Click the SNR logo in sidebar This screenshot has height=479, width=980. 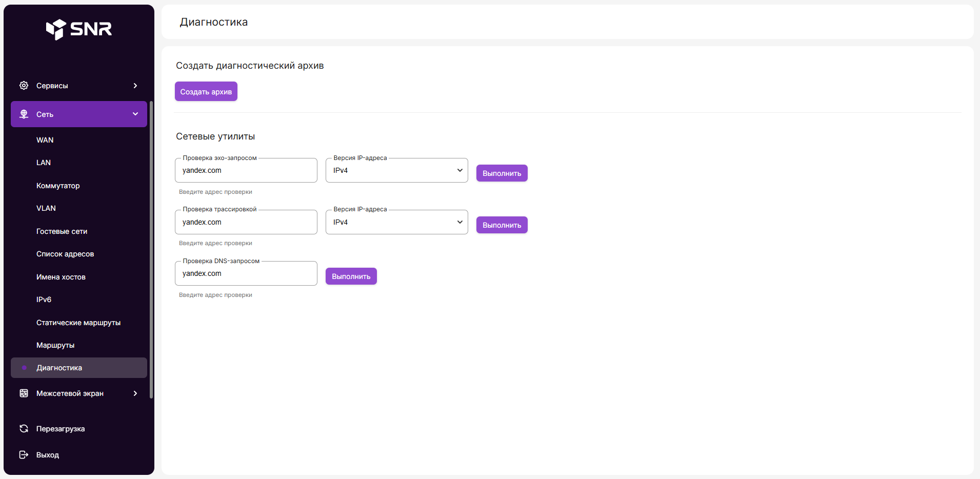click(79, 29)
